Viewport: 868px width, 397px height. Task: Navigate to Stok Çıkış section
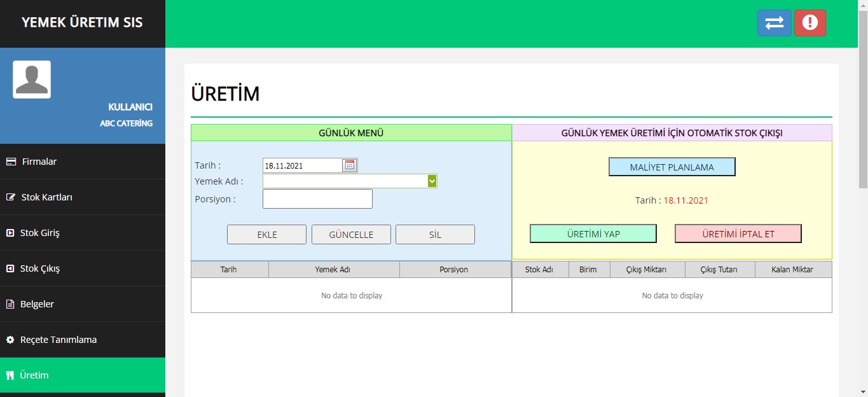coord(39,268)
